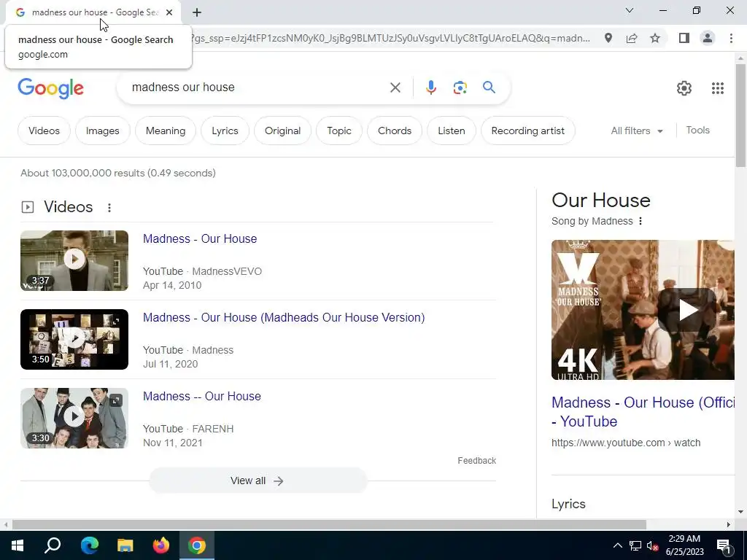Play the 4K Our House video
Screen dimensions: 747x560
[643, 310]
